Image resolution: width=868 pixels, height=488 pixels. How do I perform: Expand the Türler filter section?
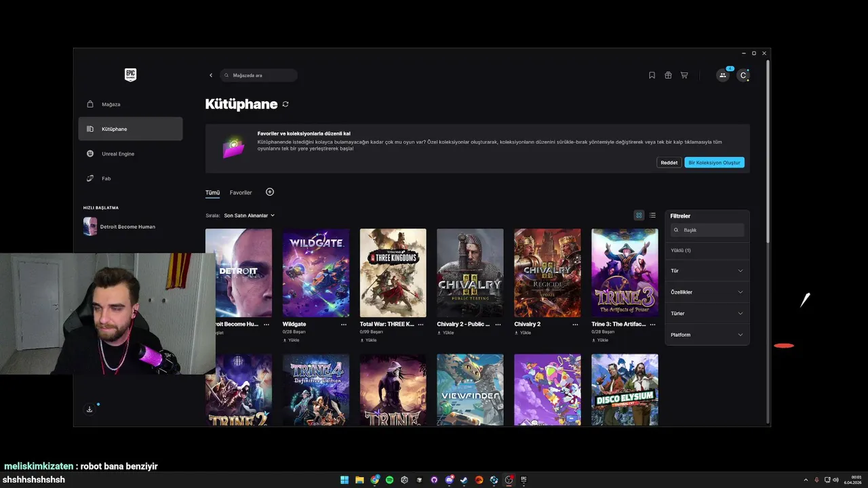point(707,314)
